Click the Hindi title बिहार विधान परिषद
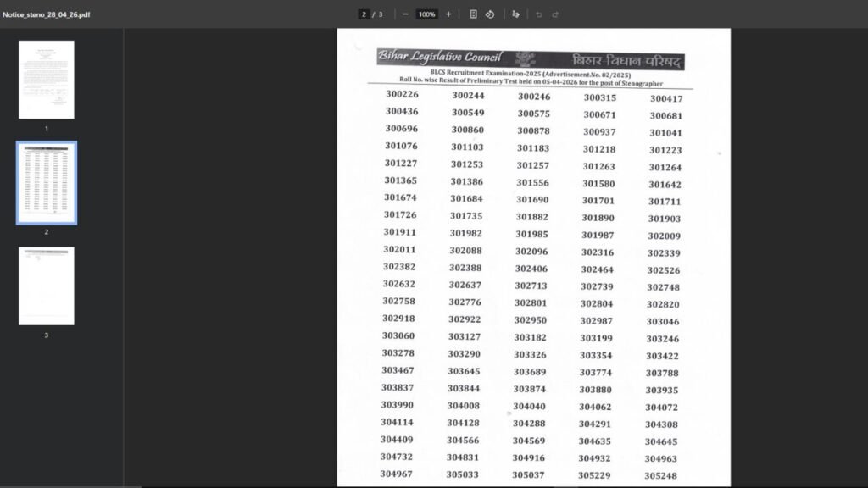The image size is (868, 488). tap(626, 61)
